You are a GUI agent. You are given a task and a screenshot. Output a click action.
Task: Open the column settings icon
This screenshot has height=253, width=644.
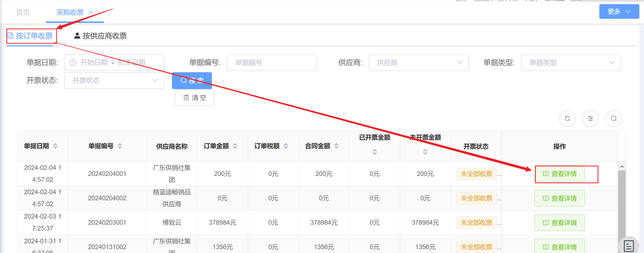coord(591,118)
